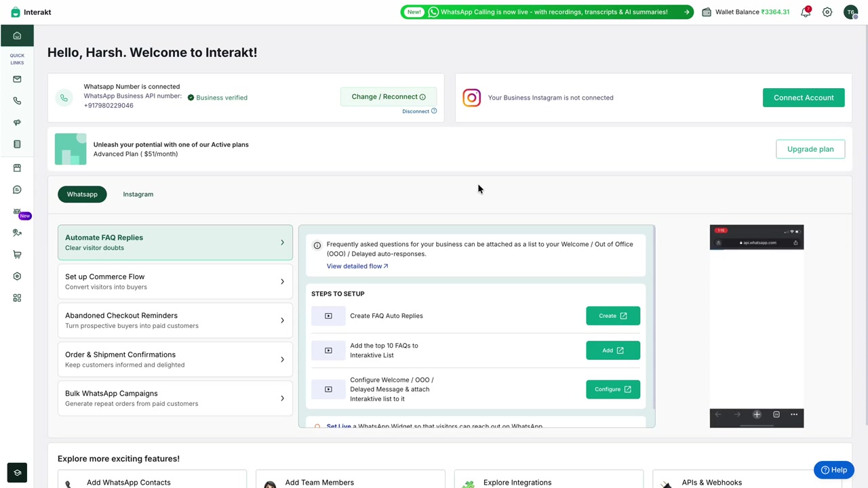Open Add Team Members card
This screenshot has width=868, height=488.
[351, 479]
